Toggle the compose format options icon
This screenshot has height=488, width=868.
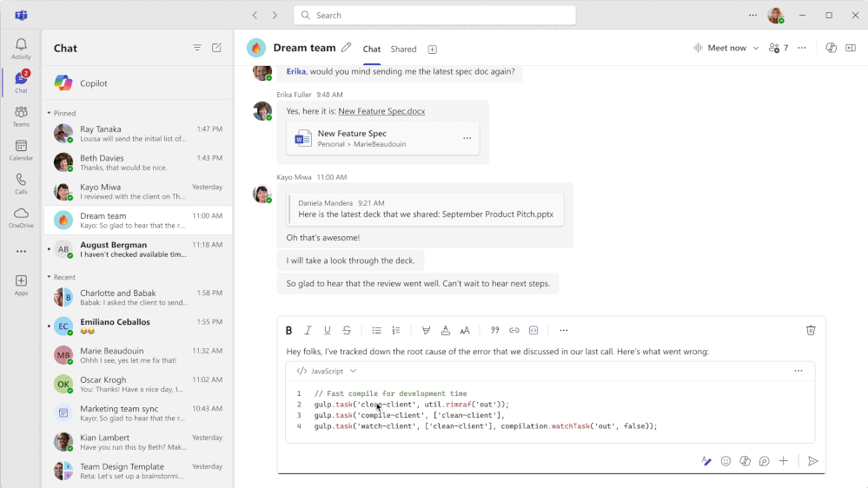click(x=706, y=461)
